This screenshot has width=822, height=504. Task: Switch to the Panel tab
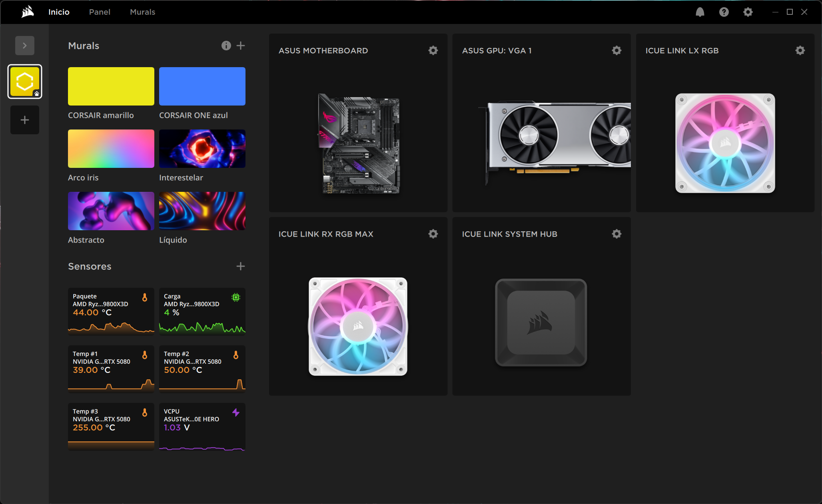click(x=100, y=12)
